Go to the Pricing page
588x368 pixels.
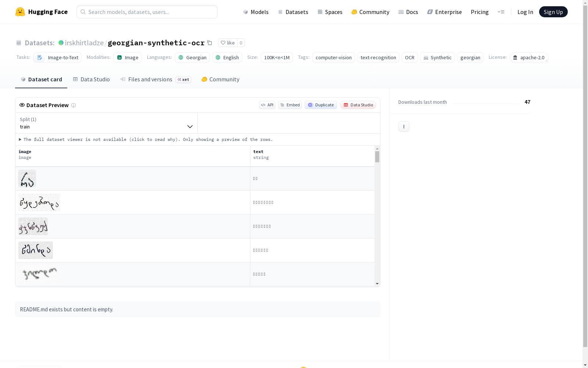480,12
